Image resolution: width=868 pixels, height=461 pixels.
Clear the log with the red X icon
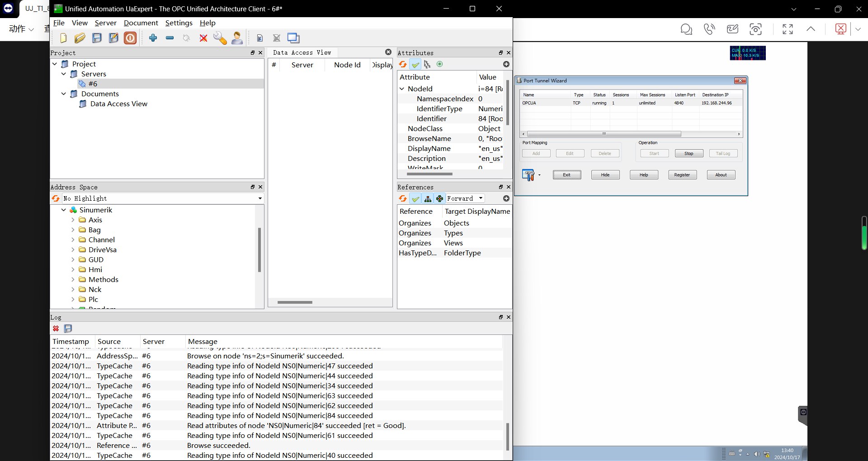56,329
